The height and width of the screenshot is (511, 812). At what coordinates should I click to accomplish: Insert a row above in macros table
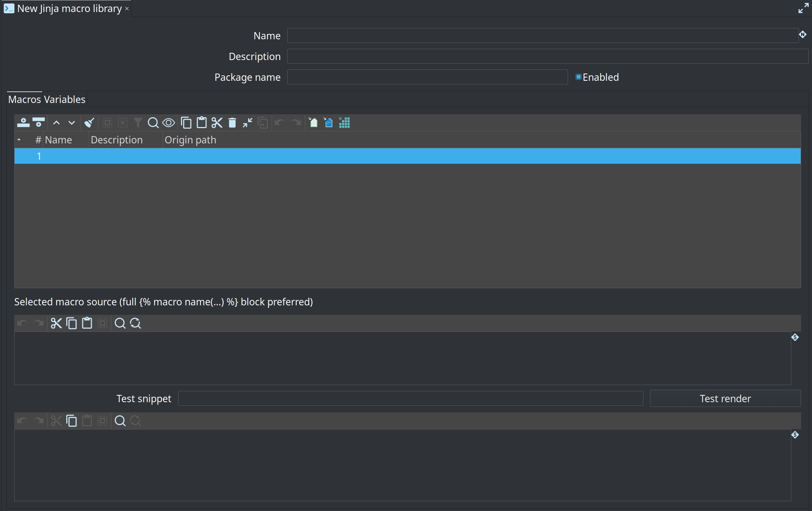click(23, 123)
